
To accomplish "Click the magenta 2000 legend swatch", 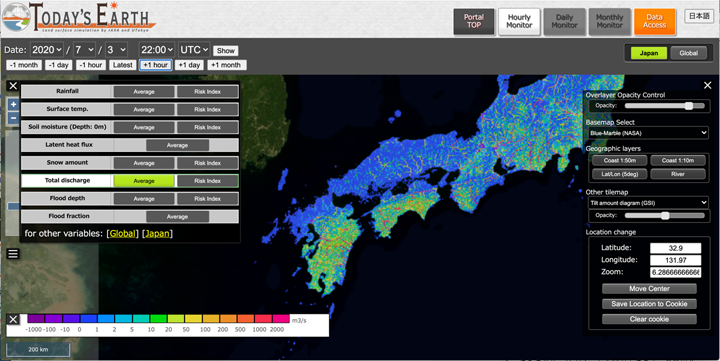I will 281,318.
